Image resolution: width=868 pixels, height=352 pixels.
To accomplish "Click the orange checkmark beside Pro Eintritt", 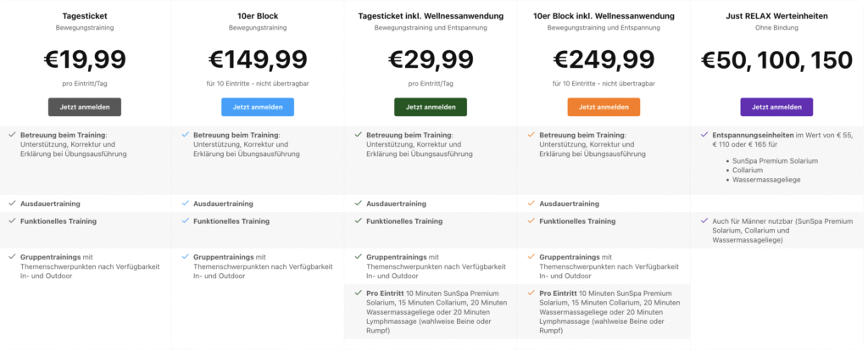I will tap(531, 293).
